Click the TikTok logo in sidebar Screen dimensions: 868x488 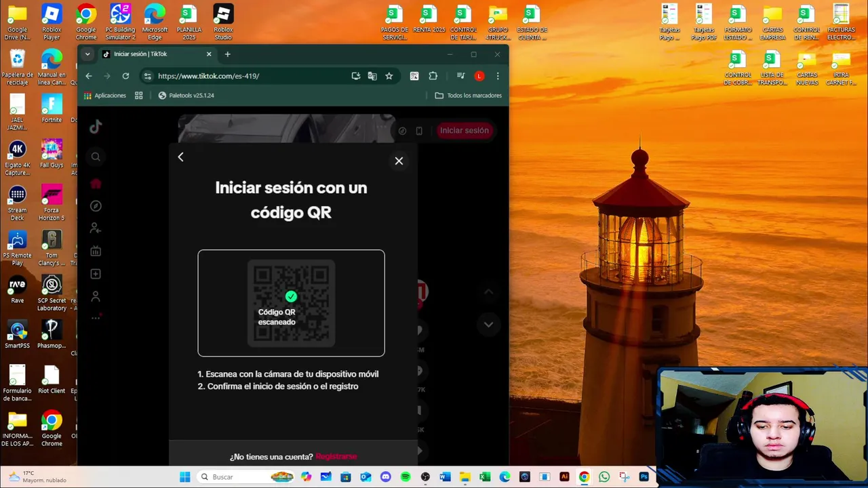(x=96, y=127)
